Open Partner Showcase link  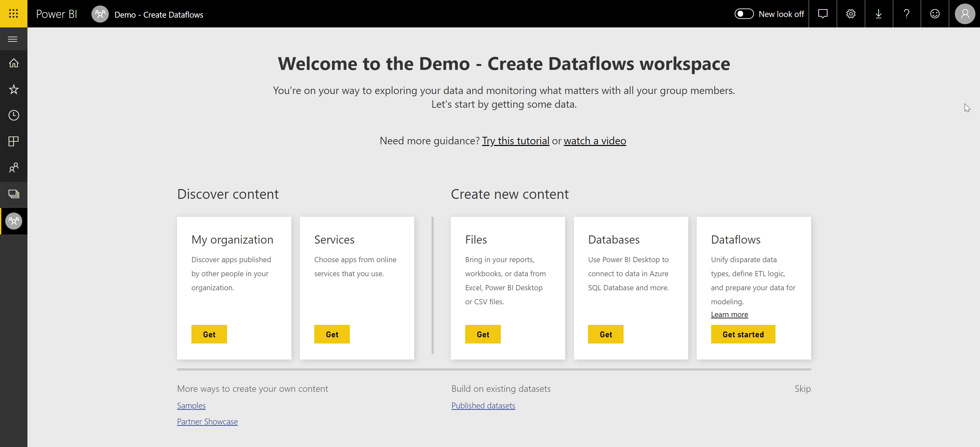[207, 421]
